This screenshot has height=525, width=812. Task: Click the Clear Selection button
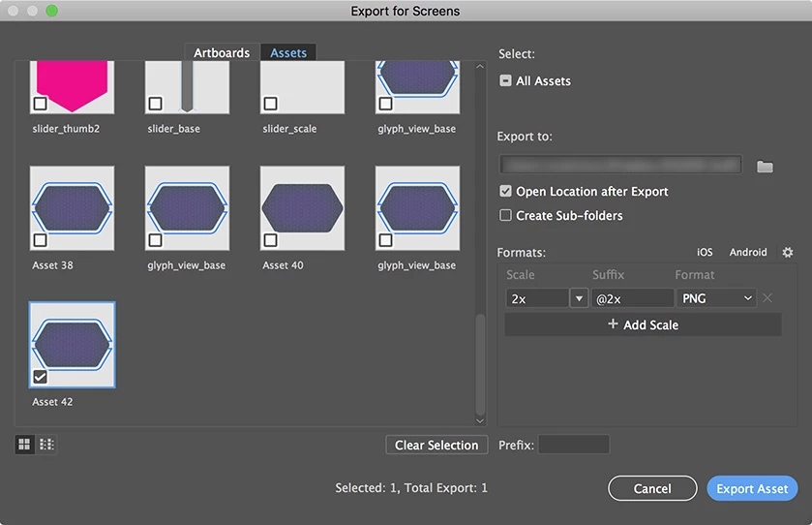[x=436, y=445]
